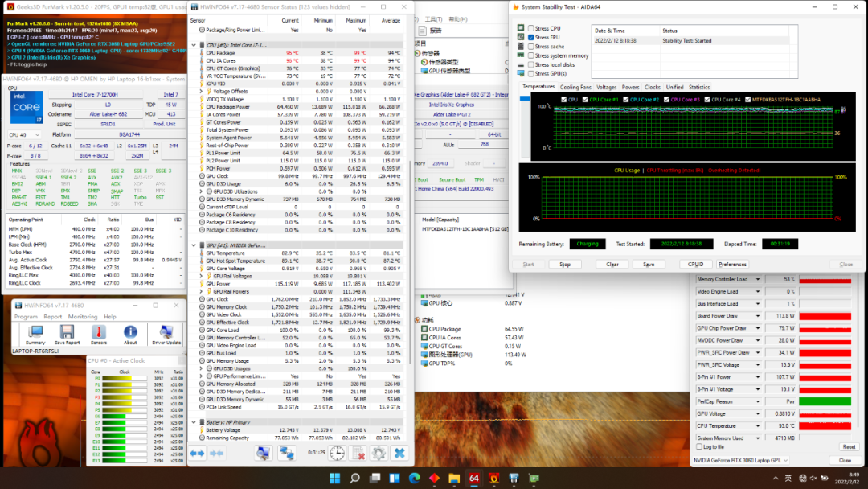
Task: Click the taskbar clock showing 8:49
Action: tap(849, 478)
